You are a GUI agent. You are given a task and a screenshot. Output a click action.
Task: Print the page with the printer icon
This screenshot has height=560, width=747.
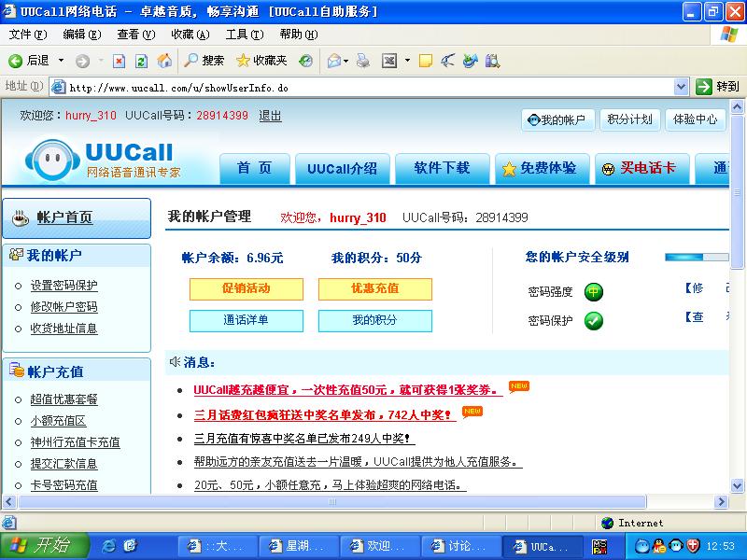tap(363, 61)
